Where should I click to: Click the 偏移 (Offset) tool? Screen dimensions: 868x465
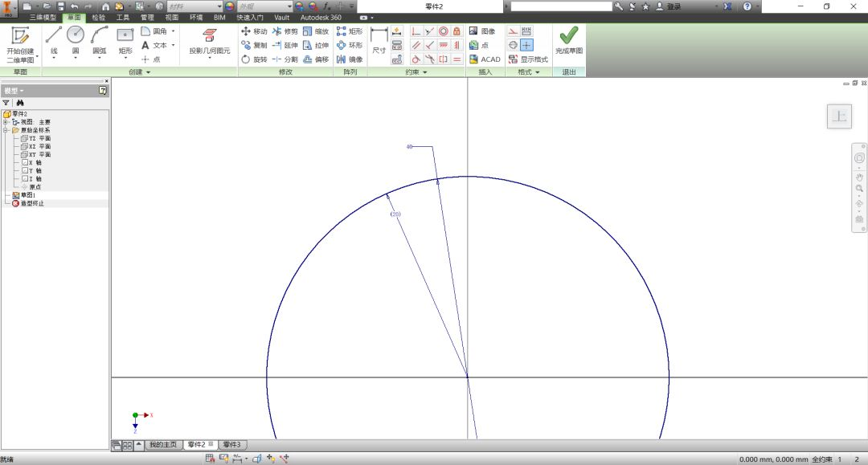pyautogui.click(x=316, y=59)
